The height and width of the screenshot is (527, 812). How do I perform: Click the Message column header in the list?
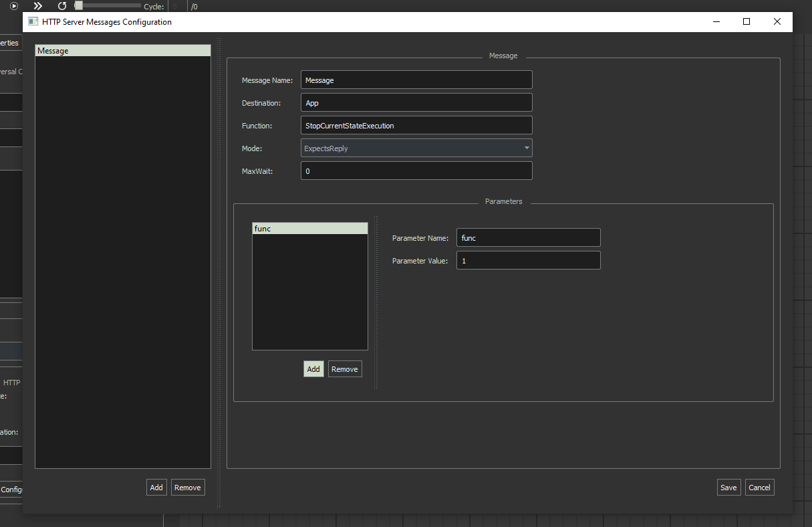122,50
